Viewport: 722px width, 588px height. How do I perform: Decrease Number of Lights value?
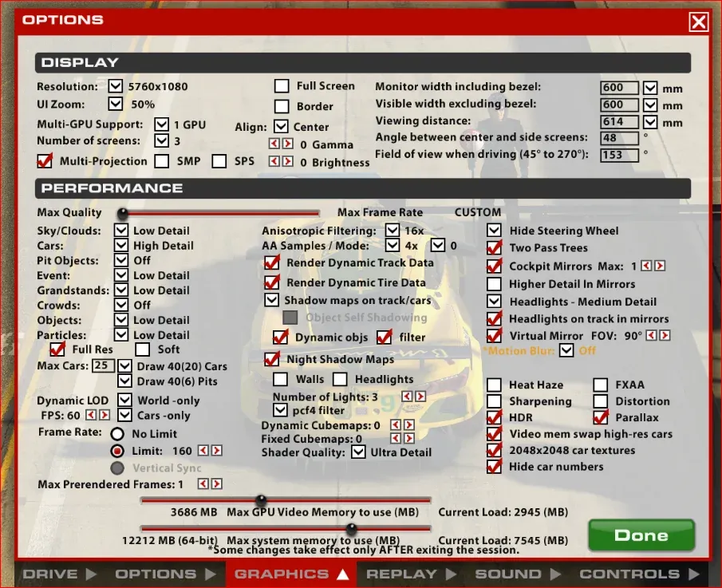coord(407,397)
